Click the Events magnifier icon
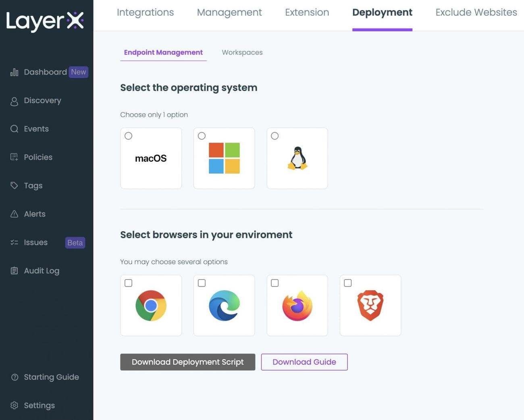 coord(15,129)
